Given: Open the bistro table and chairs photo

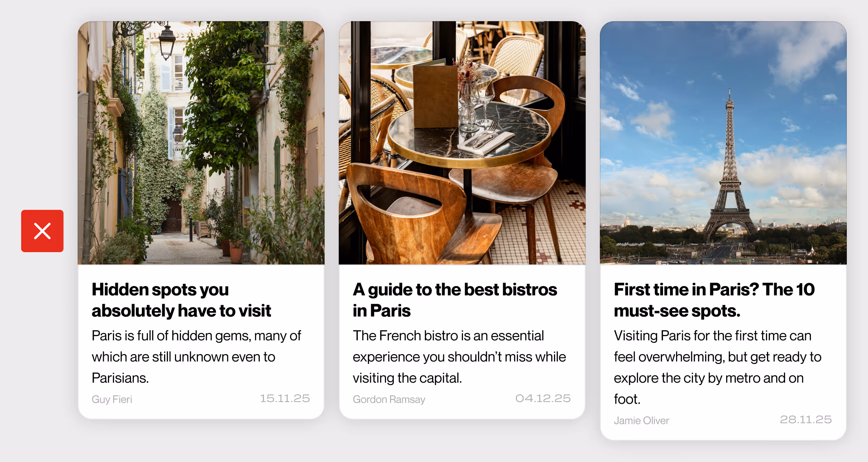Looking at the screenshot, I should (462, 143).
